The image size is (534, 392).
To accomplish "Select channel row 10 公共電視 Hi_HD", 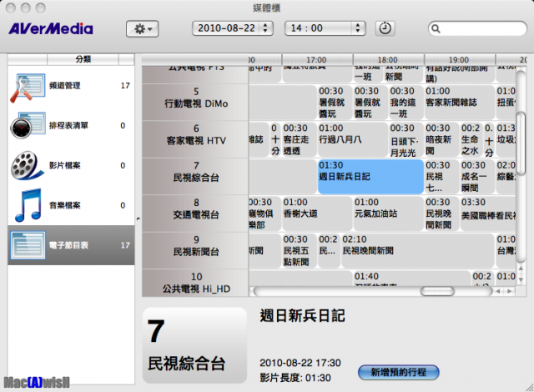I will click(x=195, y=283).
